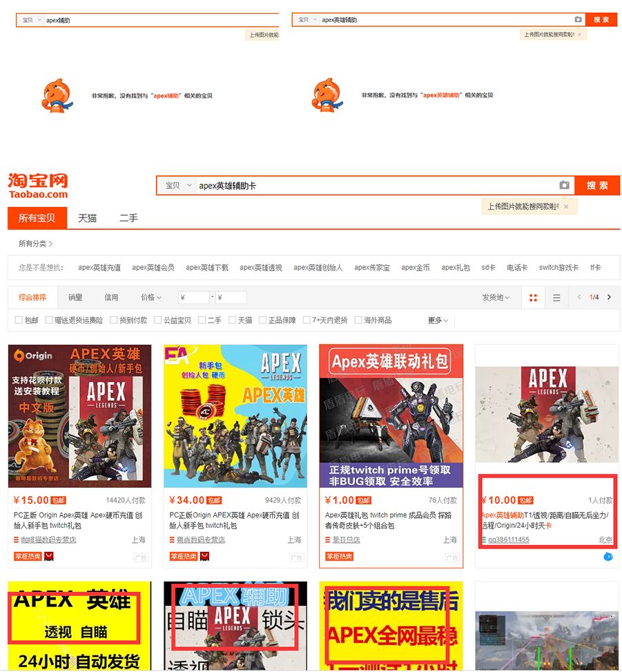Go to next results page arrow
Image resolution: width=622 pixels, height=672 pixels.
(609, 297)
